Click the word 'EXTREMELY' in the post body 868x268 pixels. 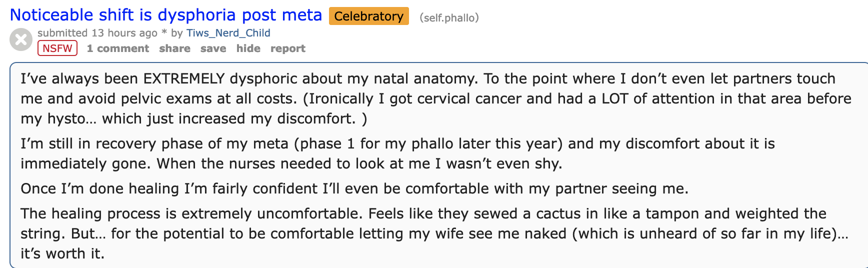click(184, 78)
